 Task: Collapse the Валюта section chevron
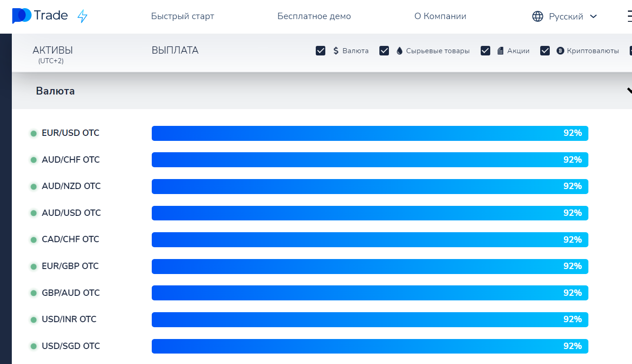pos(629,90)
